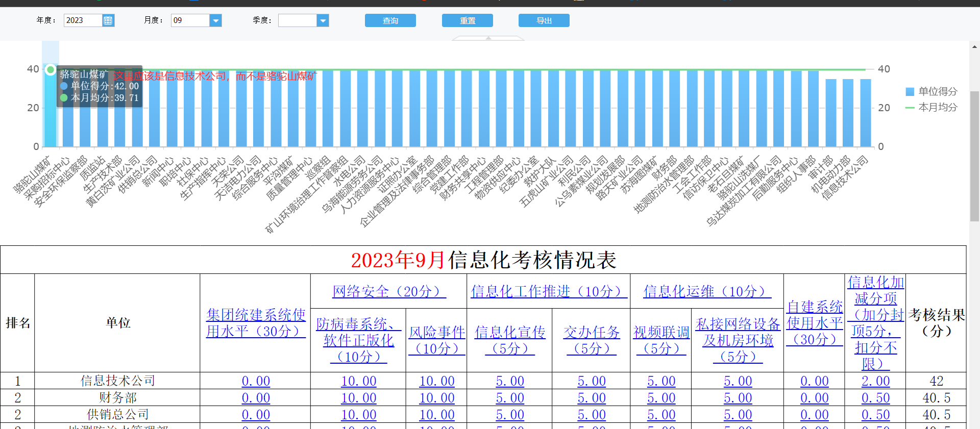Expand the month dropdown showing 09
This screenshot has height=429, width=980.
216,20
